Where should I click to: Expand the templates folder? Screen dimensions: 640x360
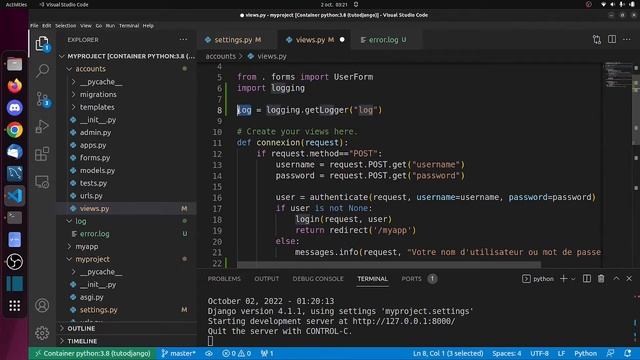click(73, 107)
